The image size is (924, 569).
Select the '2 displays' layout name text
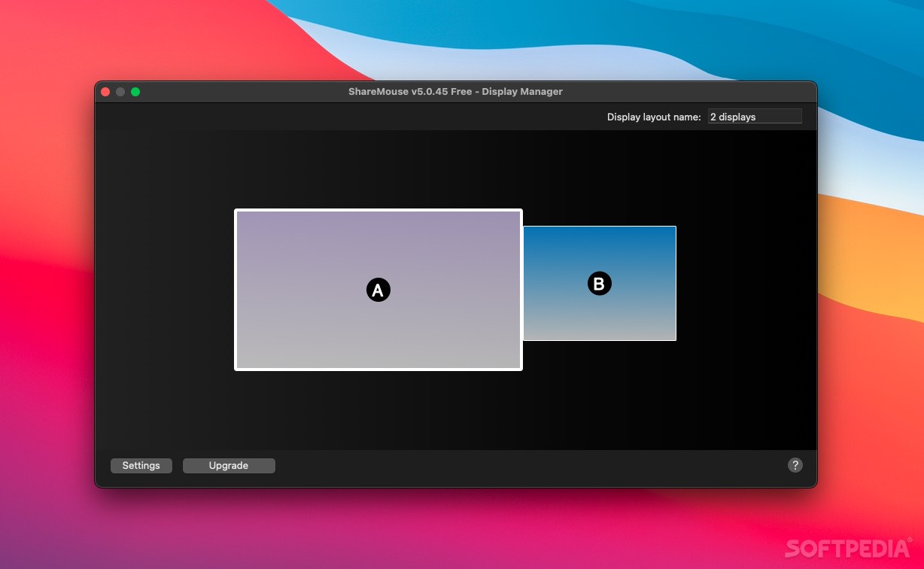[x=731, y=116]
